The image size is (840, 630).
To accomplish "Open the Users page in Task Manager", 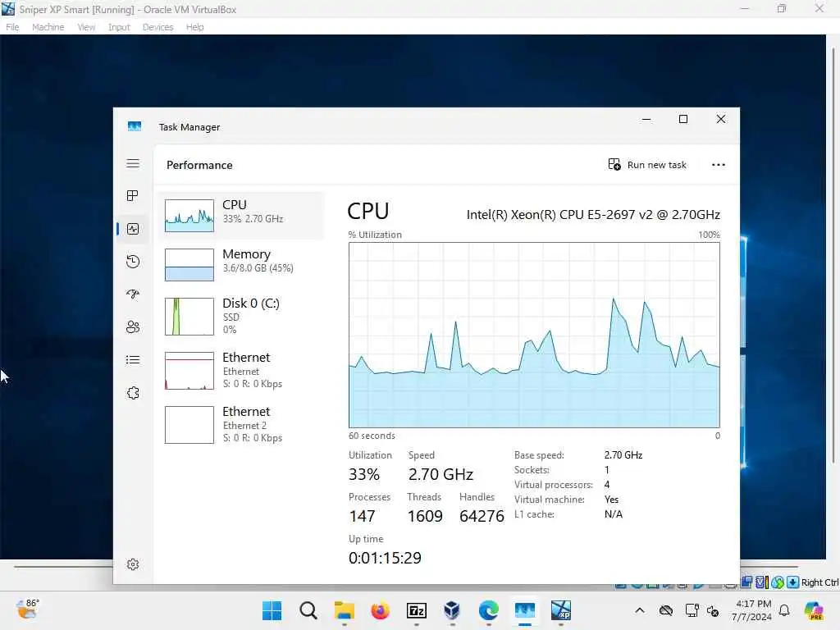I will (x=133, y=326).
